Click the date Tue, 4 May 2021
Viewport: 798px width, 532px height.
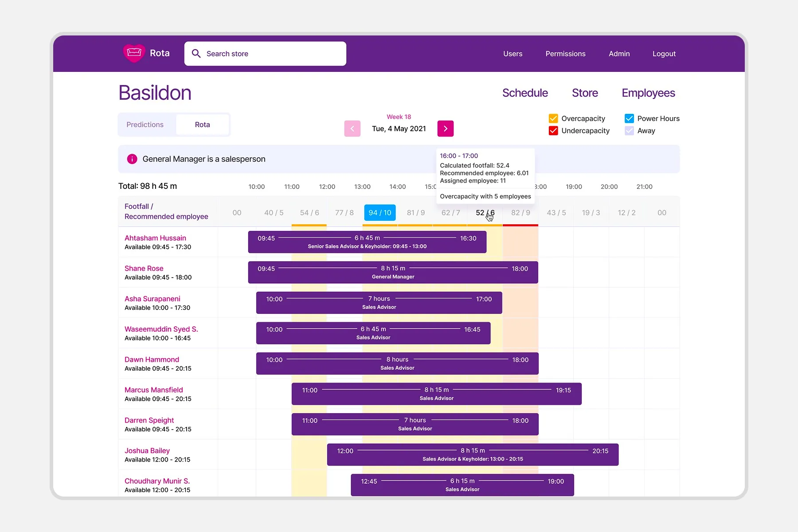399,129
